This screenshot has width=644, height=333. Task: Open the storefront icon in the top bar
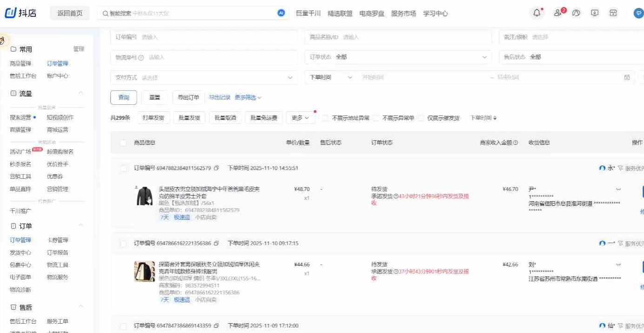[x=613, y=13]
